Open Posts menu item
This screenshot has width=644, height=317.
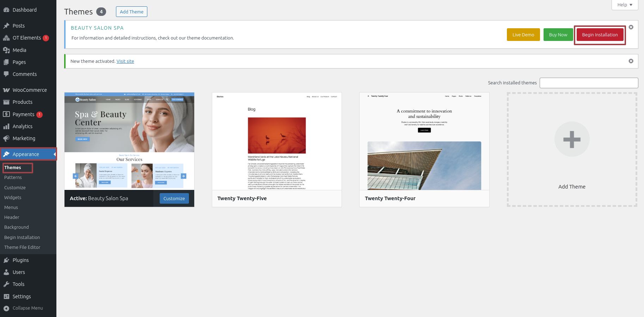coord(28,26)
